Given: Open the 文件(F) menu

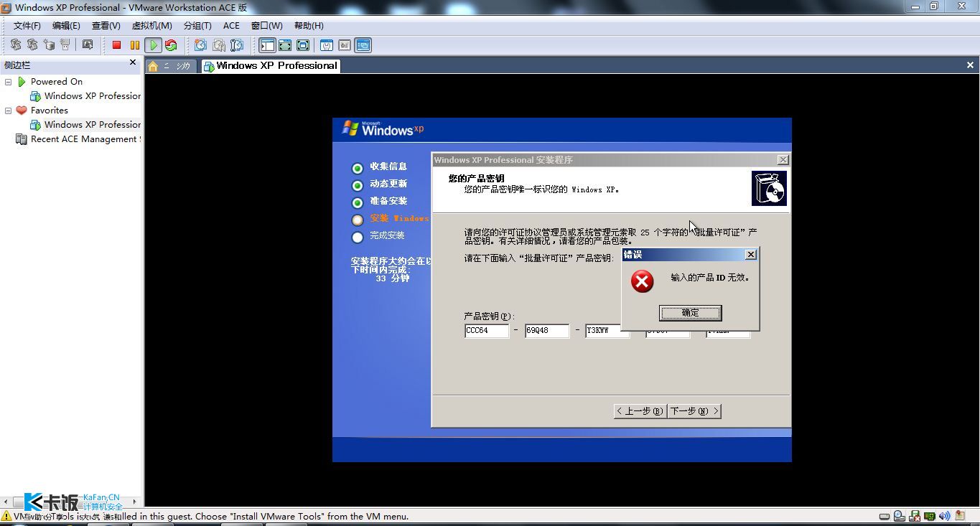Looking at the screenshot, I should click(x=27, y=25).
